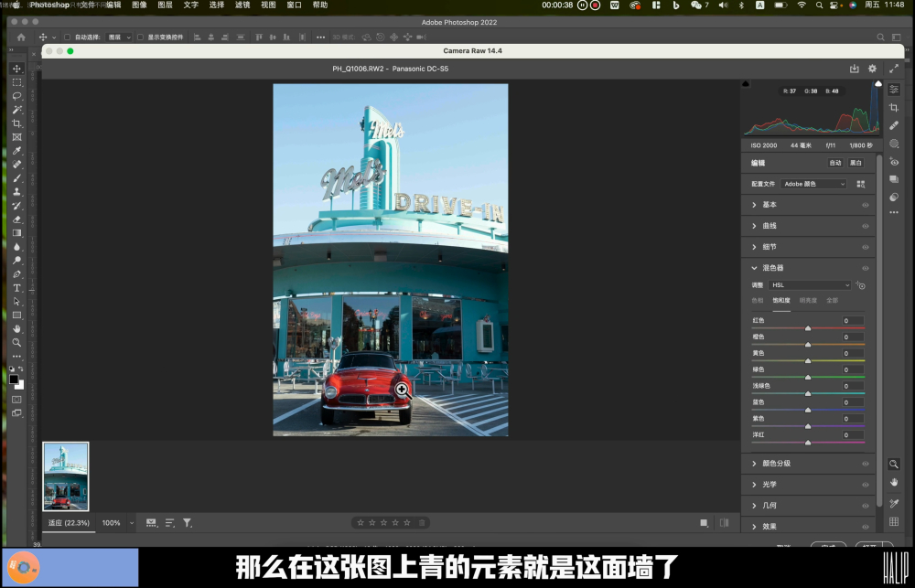The height and width of the screenshot is (588, 915).
Task: Toggle visibility of 混色器 panel edits
Action: (x=866, y=268)
